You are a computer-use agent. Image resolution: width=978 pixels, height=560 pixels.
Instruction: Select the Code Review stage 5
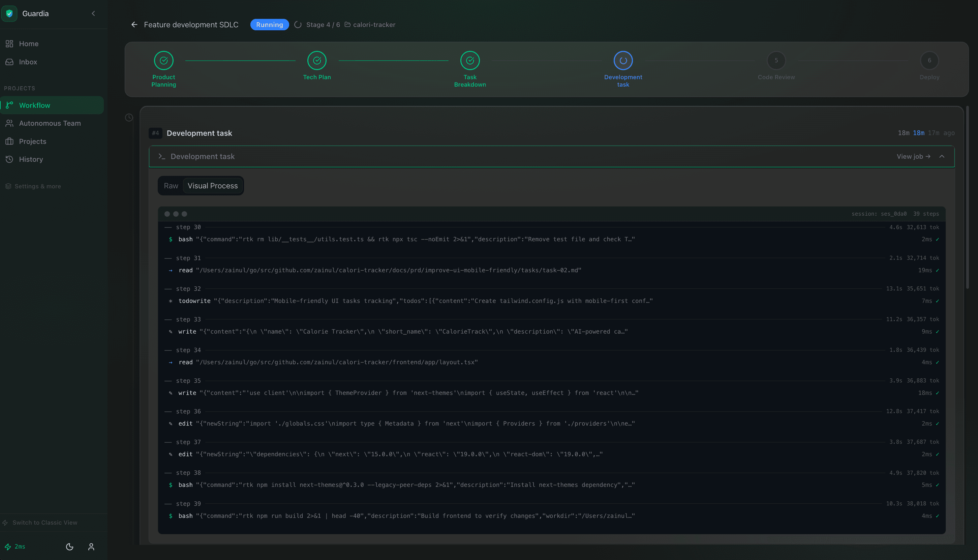[x=776, y=66]
